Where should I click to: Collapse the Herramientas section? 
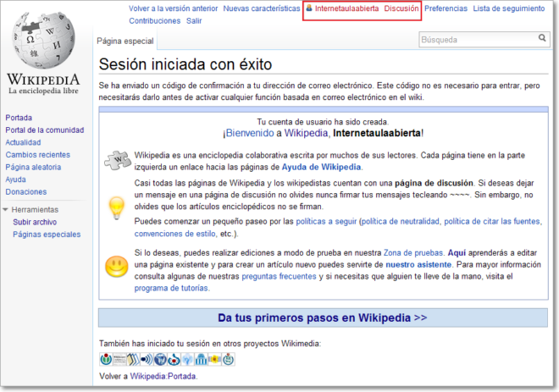tap(5, 209)
